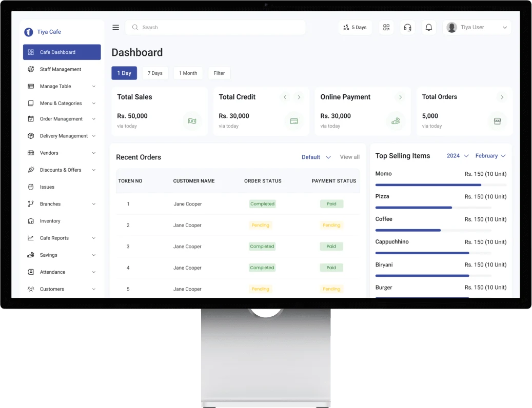
Task: Switch to the 7 Days range
Action: click(x=155, y=73)
